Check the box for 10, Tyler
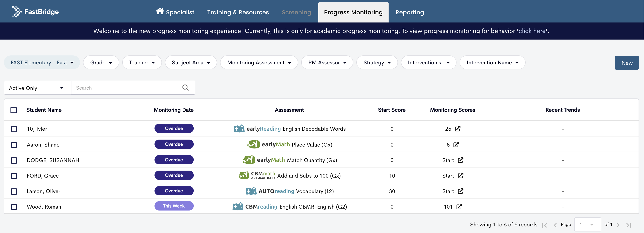 pyautogui.click(x=14, y=129)
